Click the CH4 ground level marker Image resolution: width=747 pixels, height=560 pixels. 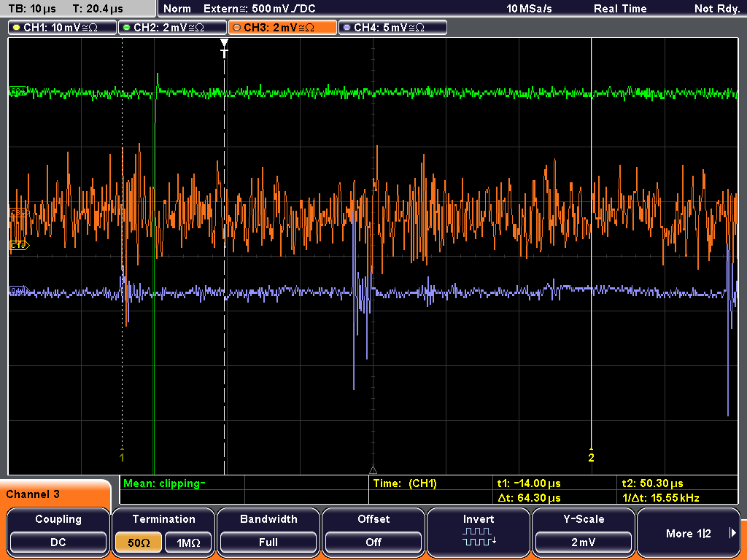(x=19, y=291)
